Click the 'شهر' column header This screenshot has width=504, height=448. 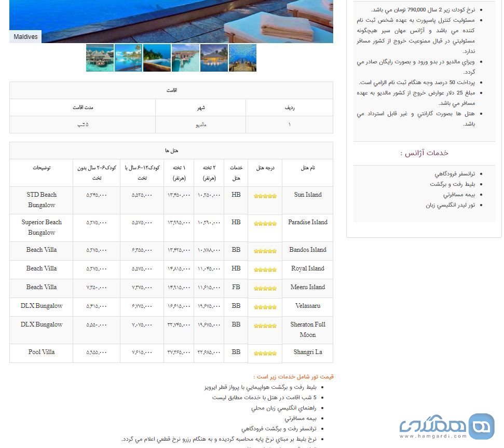pyautogui.click(x=201, y=107)
